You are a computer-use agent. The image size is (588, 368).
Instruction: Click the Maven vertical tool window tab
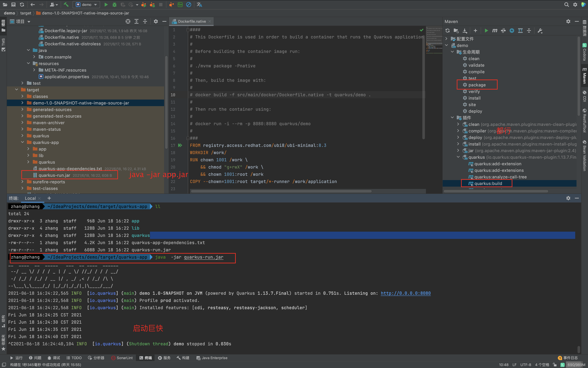tap(584, 75)
